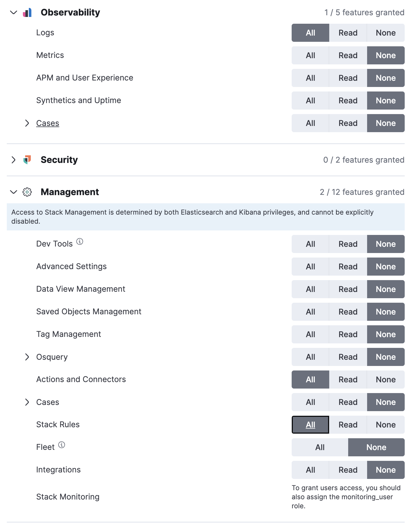
Task: Set Synthetics and Uptime to All
Action: (x=310, y=101)
